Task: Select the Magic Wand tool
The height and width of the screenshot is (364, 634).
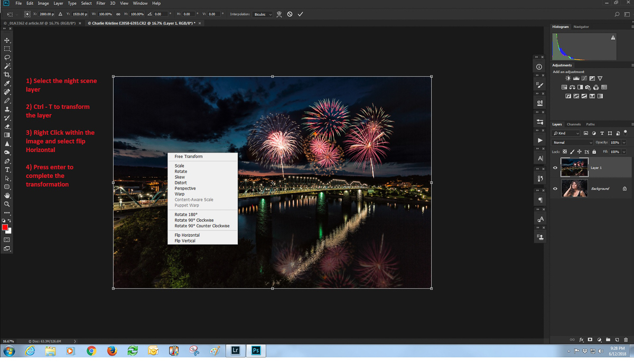Action: 7,66
